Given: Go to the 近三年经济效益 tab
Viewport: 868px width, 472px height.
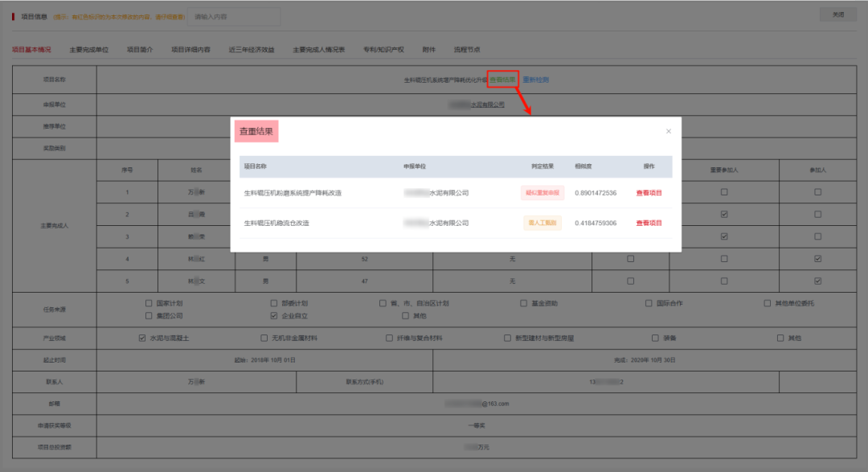Looking at the screenshot, I should tap(252, 50).
